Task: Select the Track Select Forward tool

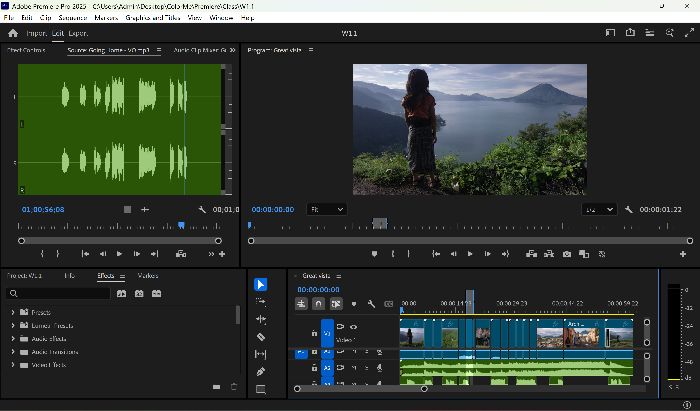Action: (261, 302)
